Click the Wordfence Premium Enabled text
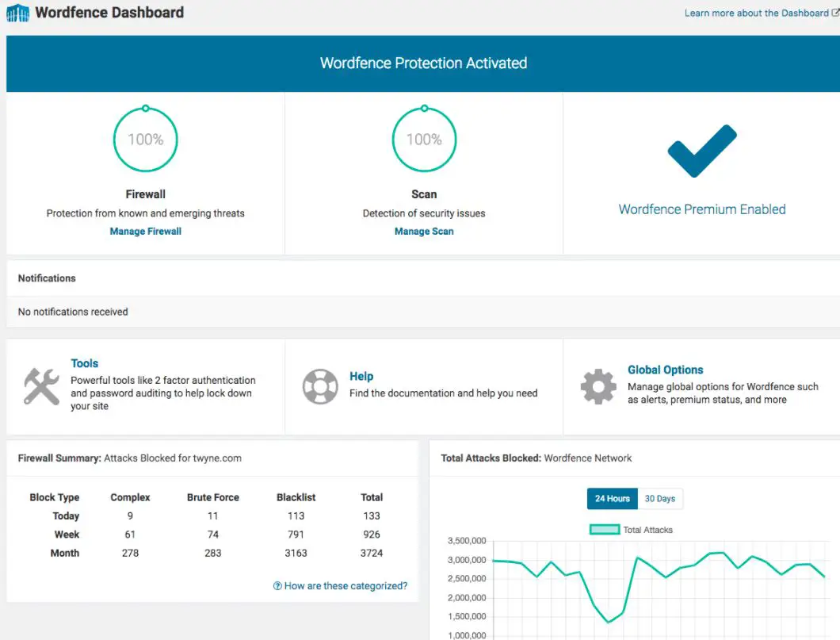The width and height of the screenshot is (840, 640). coord(702,209)
